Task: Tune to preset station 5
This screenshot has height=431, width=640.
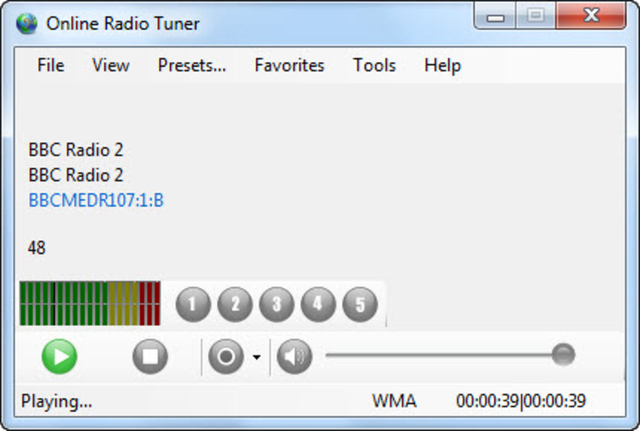Action: tap(360, 304)
